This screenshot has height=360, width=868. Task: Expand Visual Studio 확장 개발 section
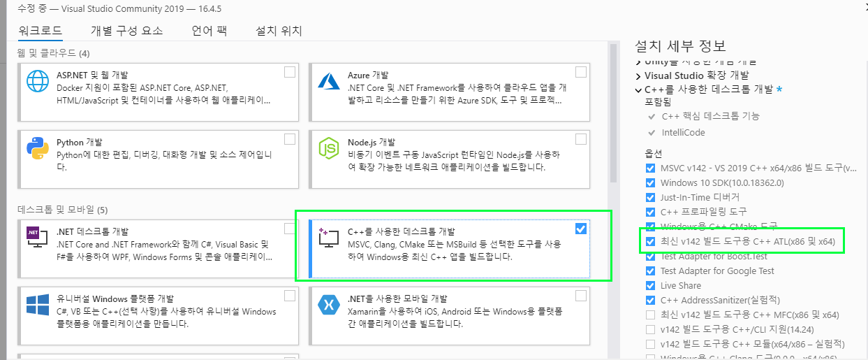coord(638,75)
